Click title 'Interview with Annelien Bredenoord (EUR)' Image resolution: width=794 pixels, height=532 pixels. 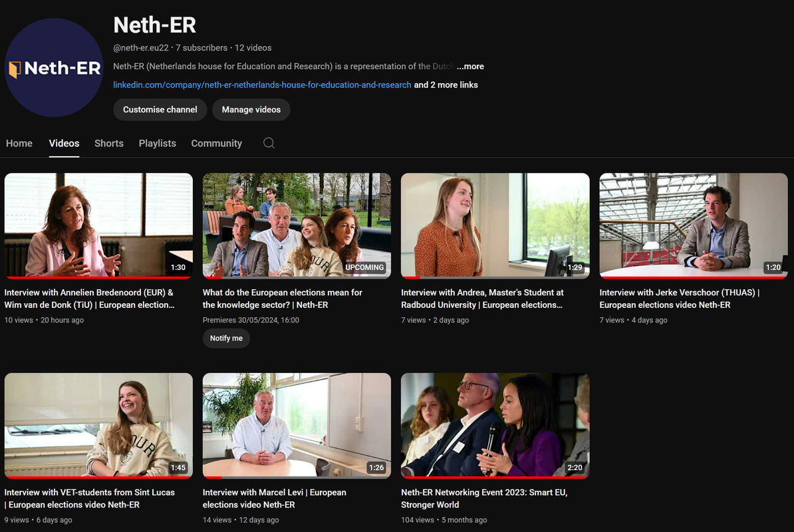[x=90, y=299]
